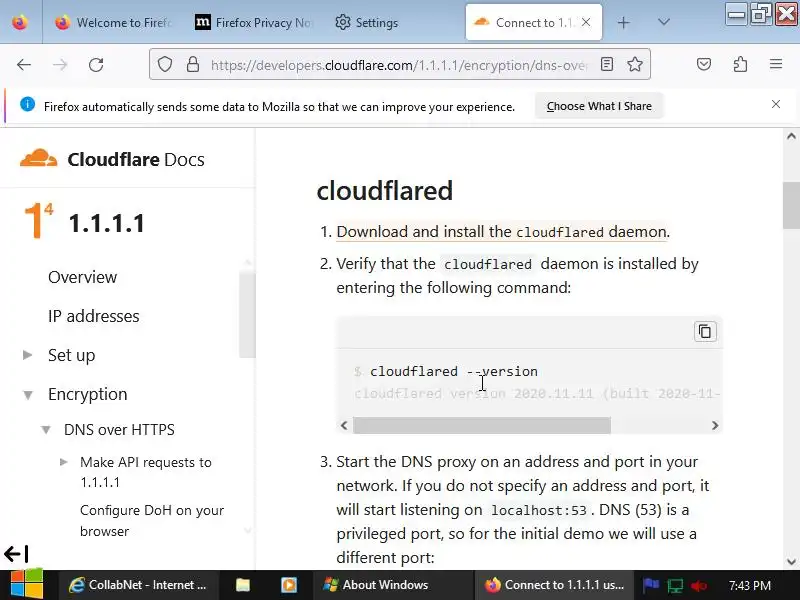
Task: Click the Firefox View icon
Action: (20, 22)
